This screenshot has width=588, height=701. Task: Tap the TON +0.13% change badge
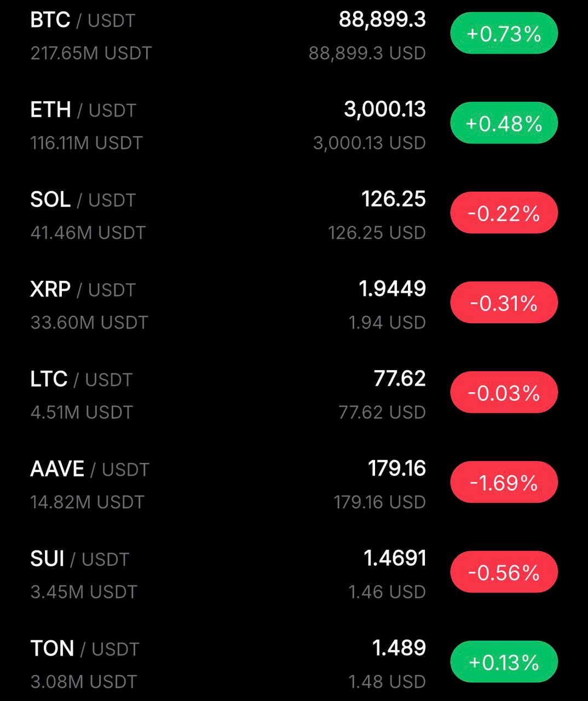point(504,662)
